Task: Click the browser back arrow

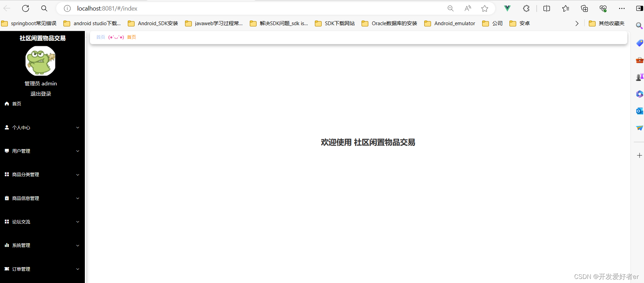Action: [7, 9]
